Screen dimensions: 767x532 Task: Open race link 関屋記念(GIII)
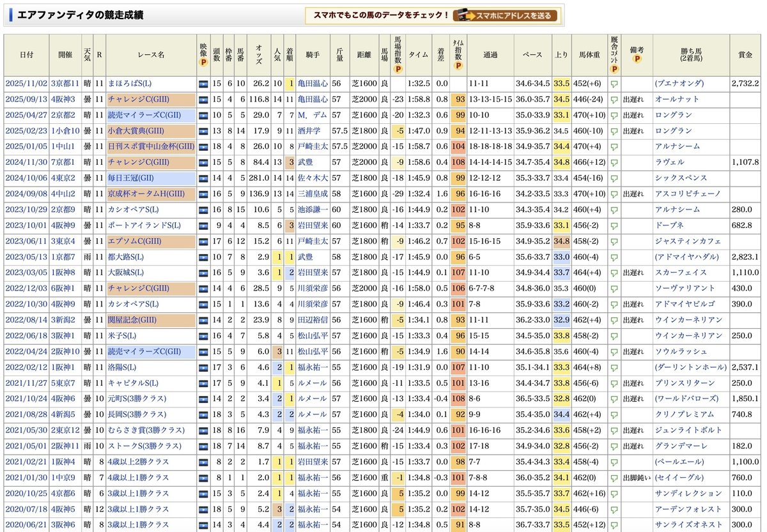134,319
